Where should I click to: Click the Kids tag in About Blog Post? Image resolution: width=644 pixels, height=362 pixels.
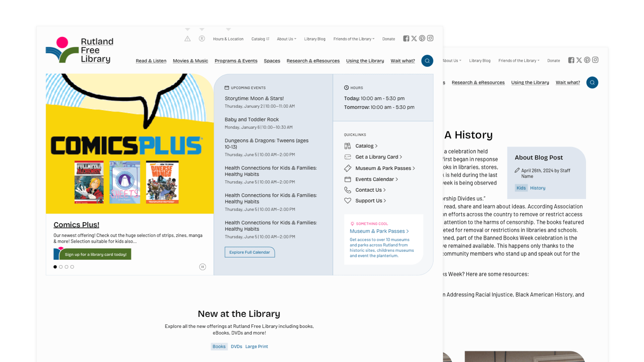coord(521,188)
